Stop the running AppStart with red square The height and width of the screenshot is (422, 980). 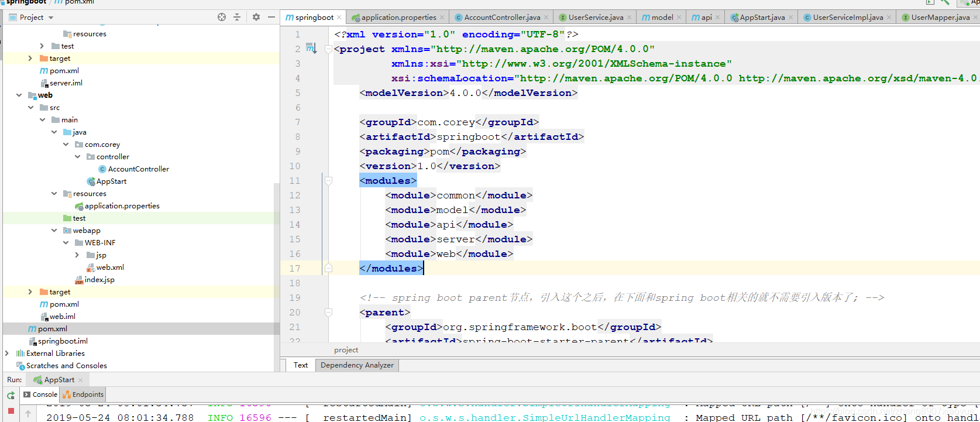point(11,411)
